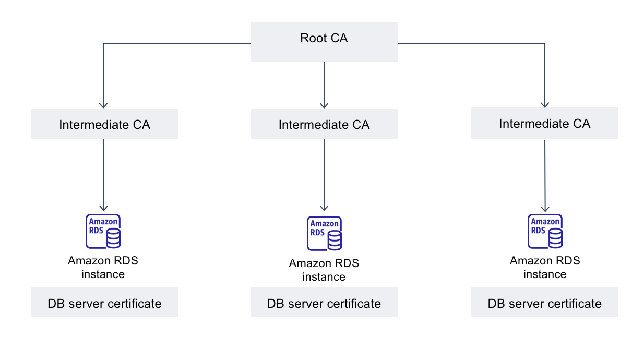This screenshot has width=644, height=337.
Task: Pick the right Intermediate CA box
Action: tap(545, 124)
